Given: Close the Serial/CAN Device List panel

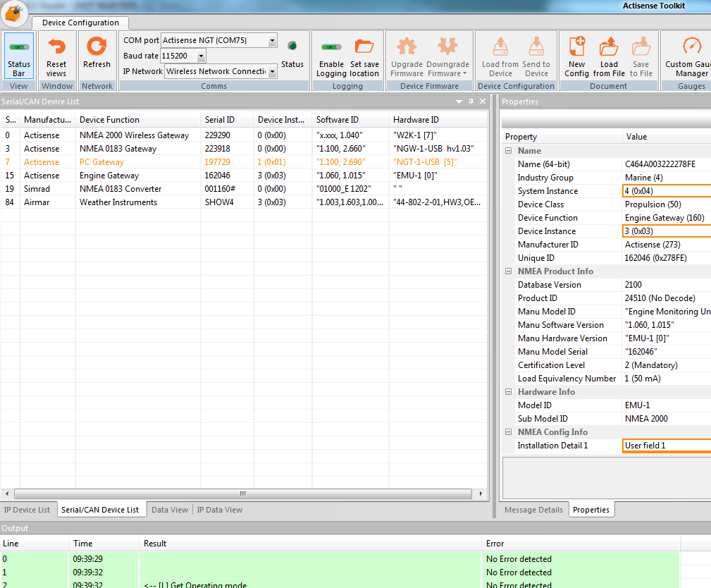Looking at the screenshot, I should [483, 102].
